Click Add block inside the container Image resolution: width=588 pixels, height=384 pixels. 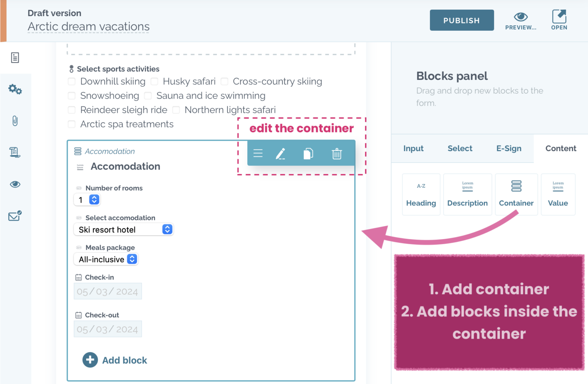tap(115, 360)
